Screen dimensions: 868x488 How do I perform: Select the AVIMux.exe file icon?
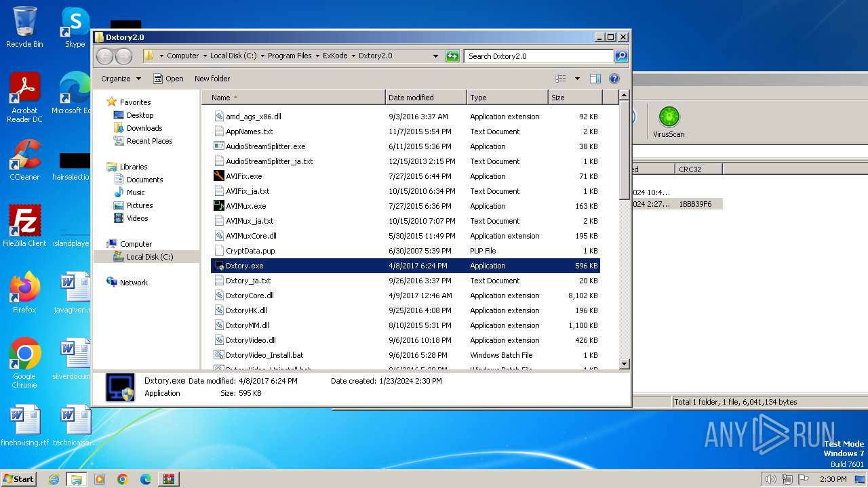(218, 206)
